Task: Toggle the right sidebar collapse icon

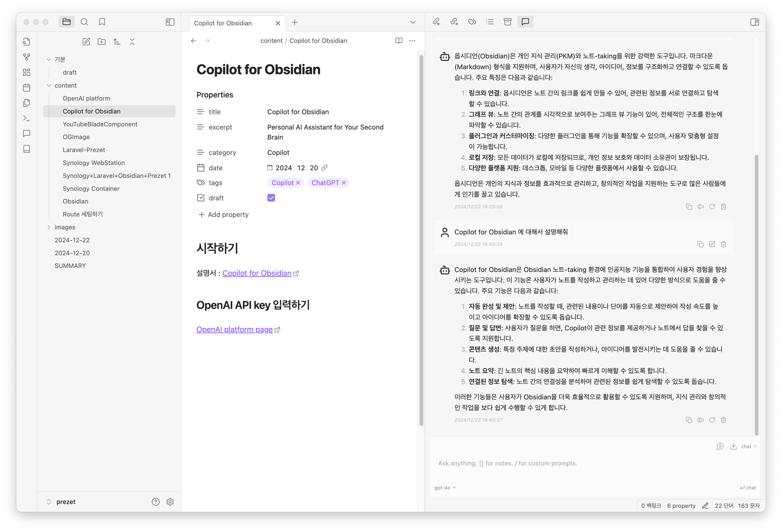Action: point(754,22)
